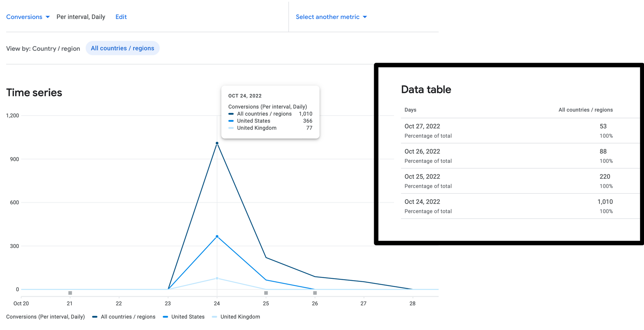The width and height of the screenshot is (644, 330).
Task: Click the 220 value in data table
Action: tap(605, 177)
